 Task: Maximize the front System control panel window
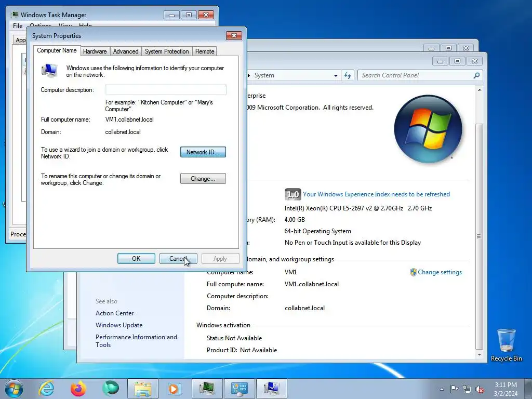point(457,61)
